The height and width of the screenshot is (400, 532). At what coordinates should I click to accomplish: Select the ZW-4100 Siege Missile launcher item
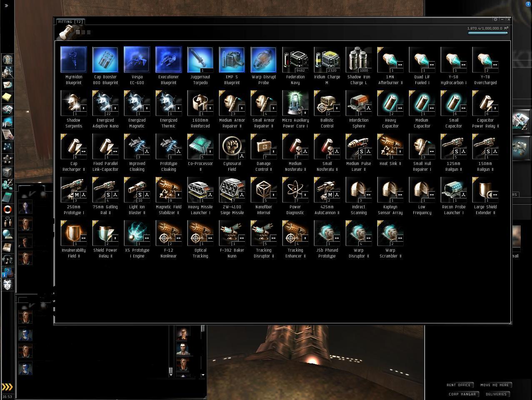pos(232,195)
